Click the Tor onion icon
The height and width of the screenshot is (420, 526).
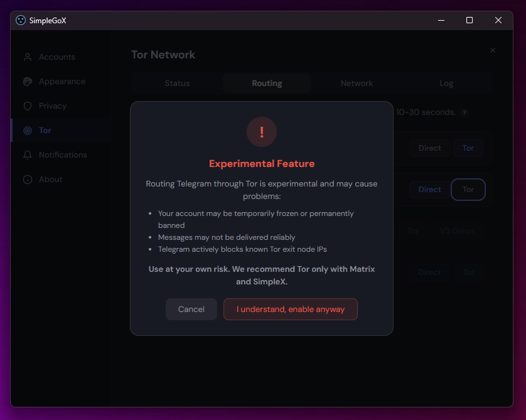pyautogui.click(x=28, y=131)
